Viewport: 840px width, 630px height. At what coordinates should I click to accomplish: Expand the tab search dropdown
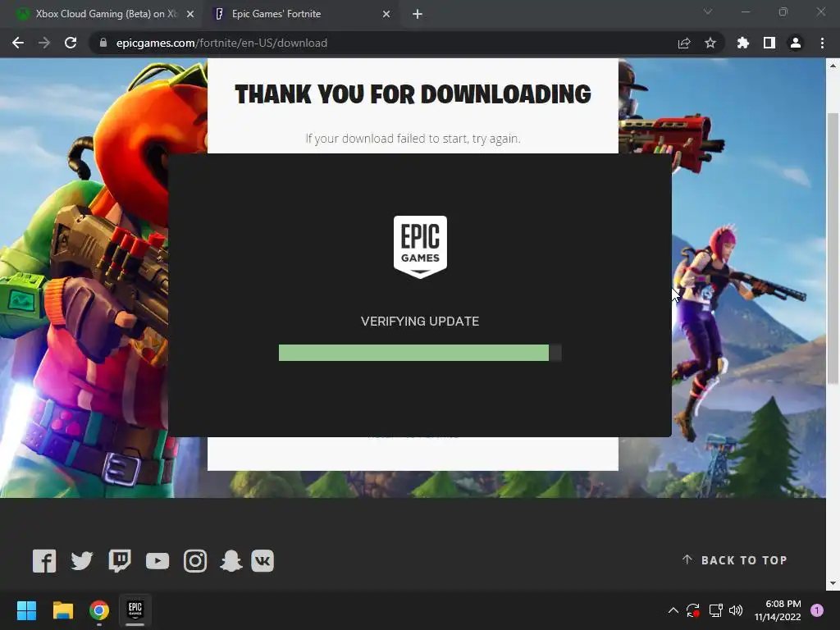[x=708, y=11]
